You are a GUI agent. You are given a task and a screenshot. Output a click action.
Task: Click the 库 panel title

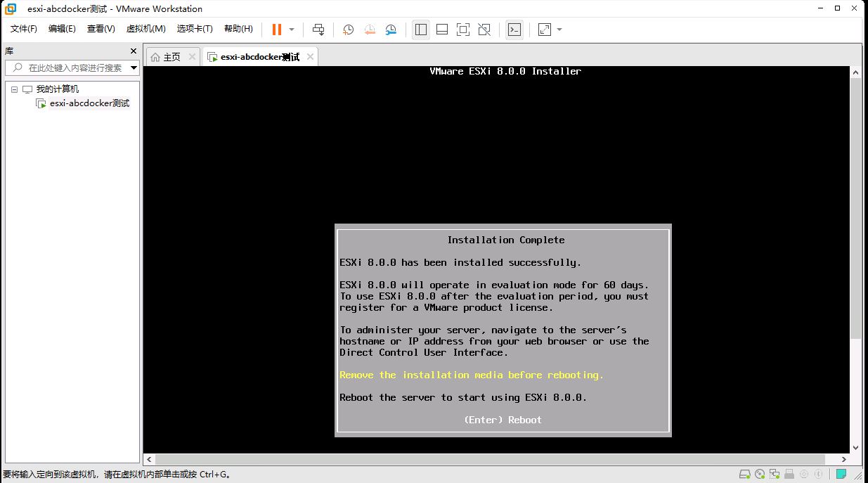pos(8,51)
